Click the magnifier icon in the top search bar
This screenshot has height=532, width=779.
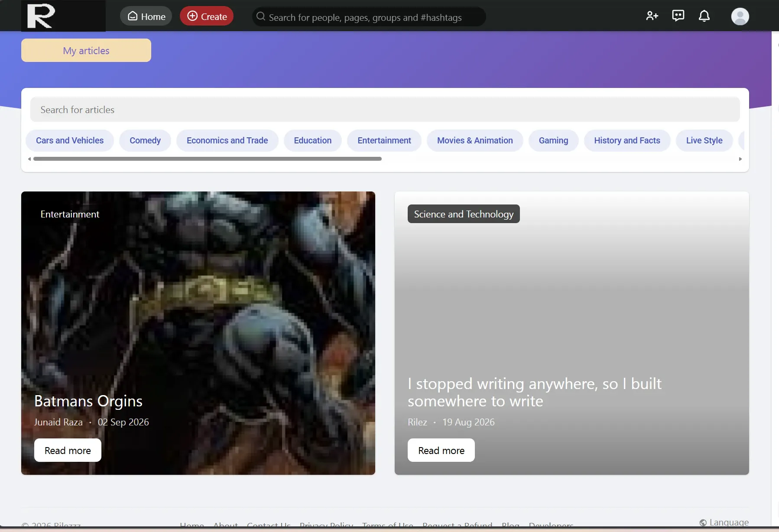tap(261, 16)
